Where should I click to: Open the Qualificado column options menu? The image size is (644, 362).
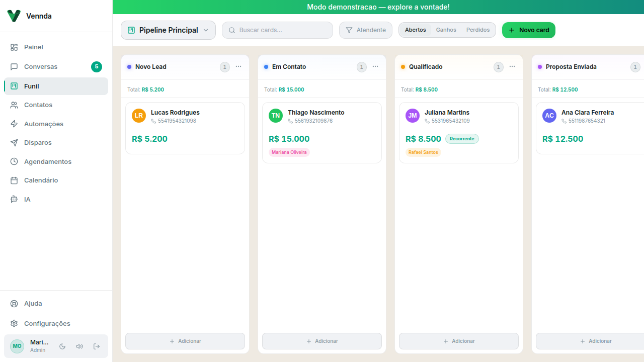[x=512, y=66]
